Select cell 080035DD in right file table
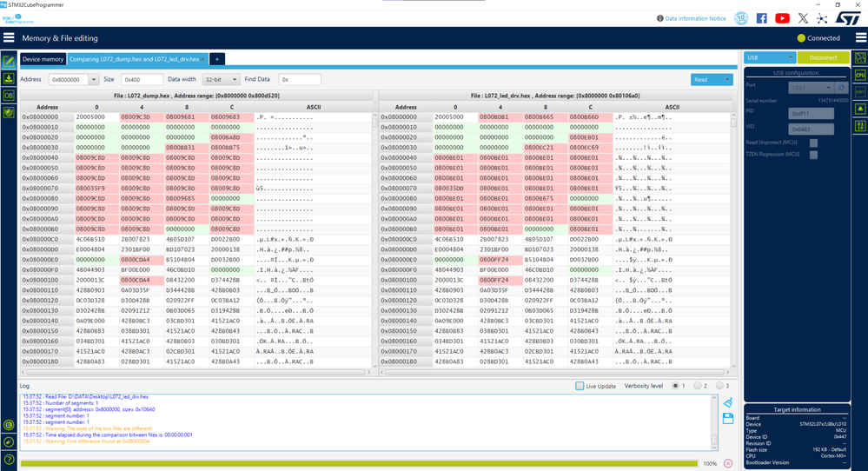The height and width of the screenshot is (471, 868). coord(455,189)
